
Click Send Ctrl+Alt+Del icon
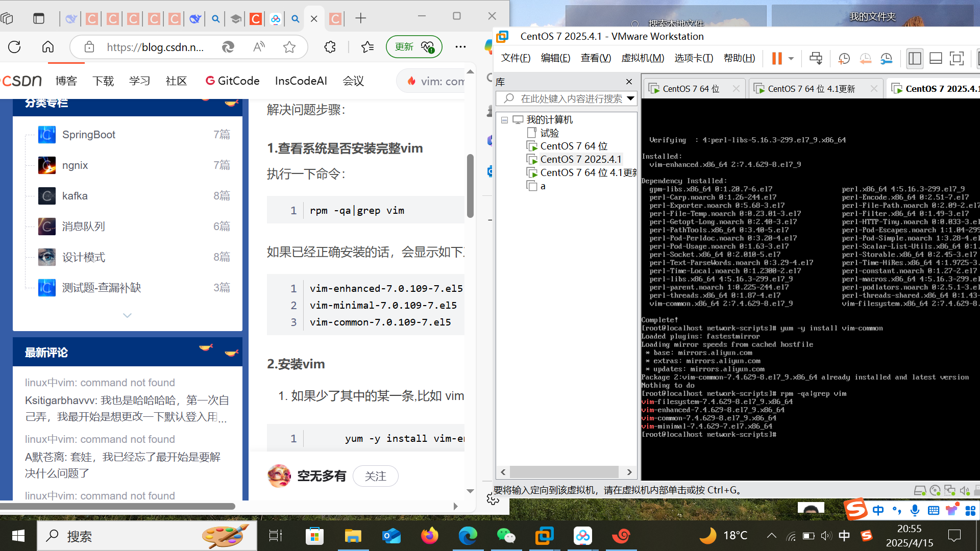tap(816, 58)
